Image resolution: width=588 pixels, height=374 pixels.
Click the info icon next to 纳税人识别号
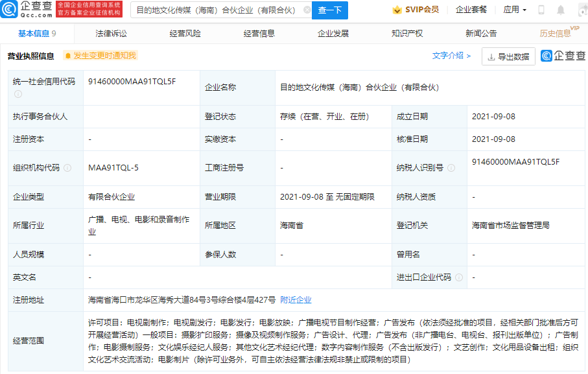(x=451, y=168)
